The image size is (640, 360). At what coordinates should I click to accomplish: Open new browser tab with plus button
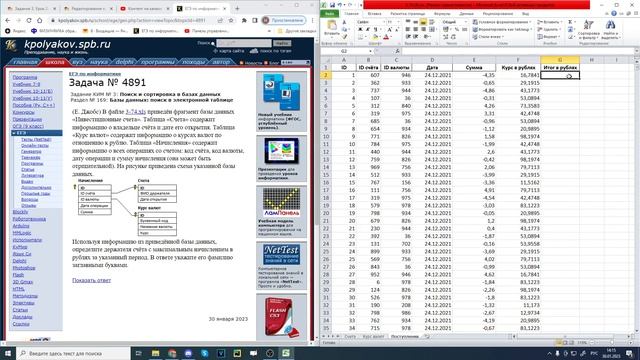click(x=237, y=8)
